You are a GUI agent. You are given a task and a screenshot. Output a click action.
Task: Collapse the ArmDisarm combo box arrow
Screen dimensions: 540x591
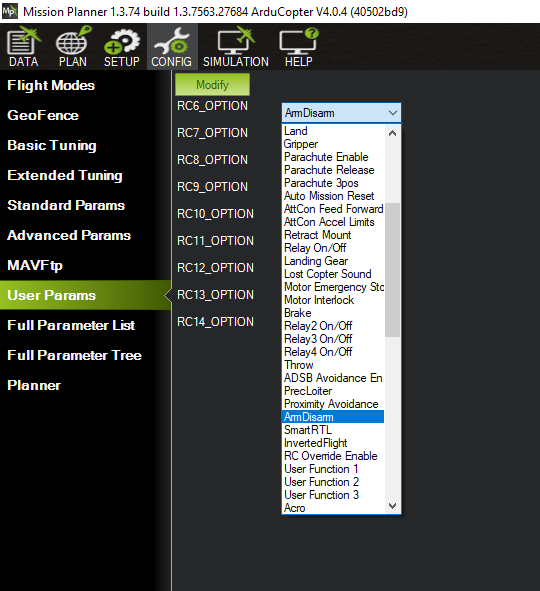pyautogui.click(x=393, y=113)
